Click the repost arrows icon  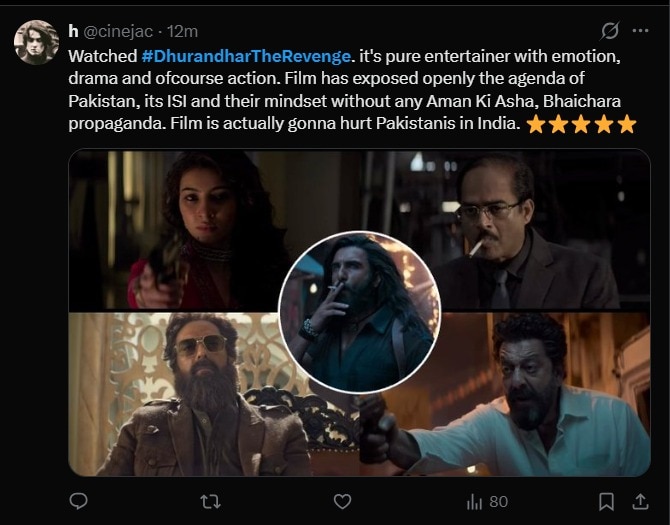coord(210,500)
